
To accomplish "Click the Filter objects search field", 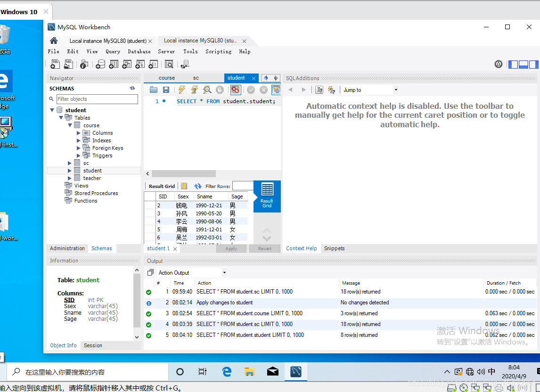I will click(x=98, y=99).
